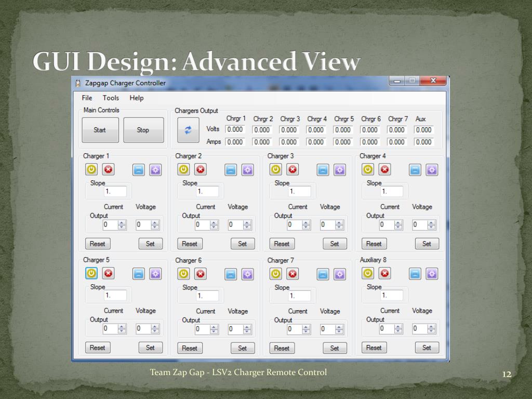The height and width of the screenshot is (399, 532).
Task: Click Set in the Charger 1 panel
Action: pyautogui.click(x=151, y=244)
